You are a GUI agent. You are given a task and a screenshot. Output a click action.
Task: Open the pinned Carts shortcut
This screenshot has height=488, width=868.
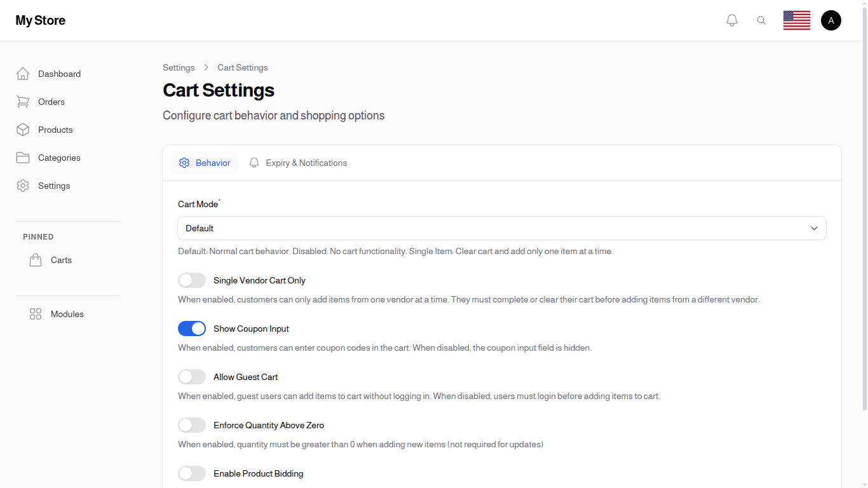click(x=61, y=260)
